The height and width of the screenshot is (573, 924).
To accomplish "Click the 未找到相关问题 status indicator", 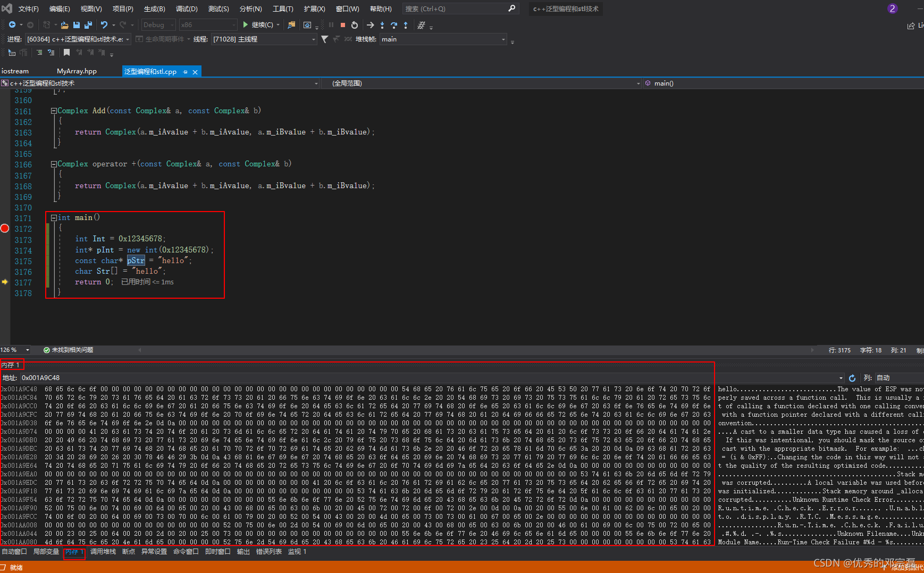I will (68, 350).
